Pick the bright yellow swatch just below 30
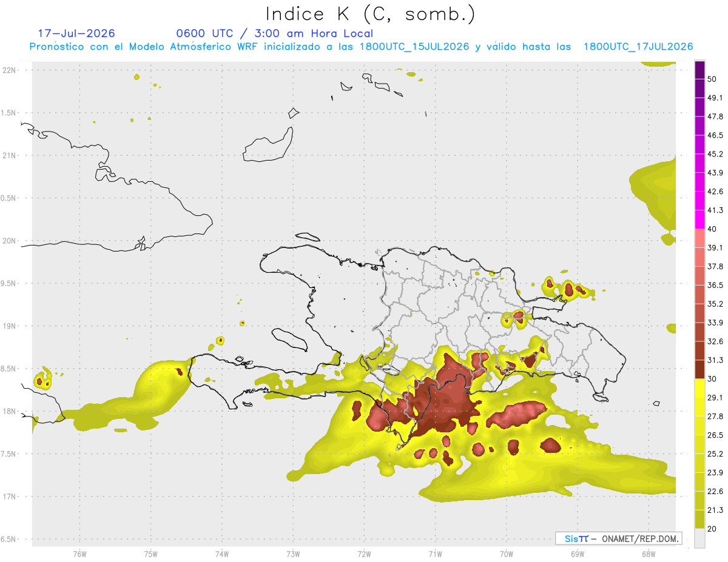The width and height of the screenshot is (728, 562). pos(699,388)
